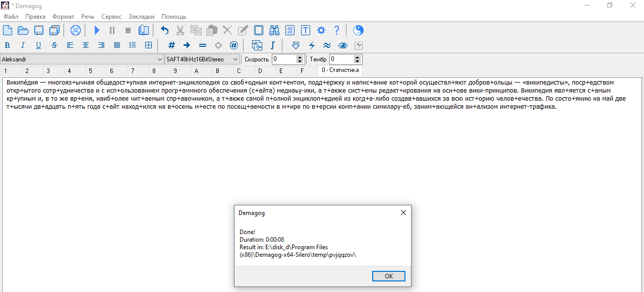Expand the Aleksandr voice dropdown
Screen dimensions: 644x292
click(x=160, y=59)
